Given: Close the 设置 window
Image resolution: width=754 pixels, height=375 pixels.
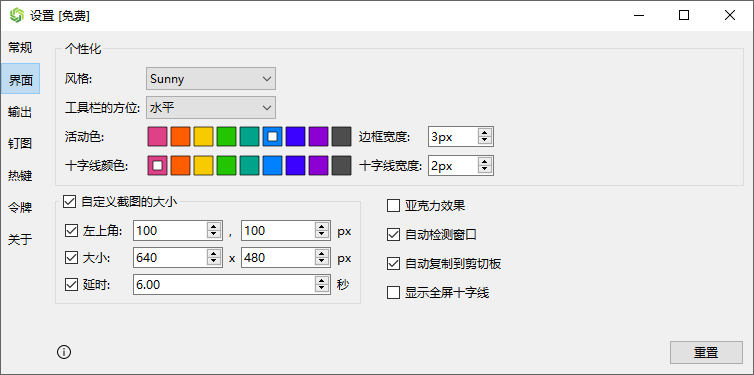Looking at the screenshot, I should 730,15.
